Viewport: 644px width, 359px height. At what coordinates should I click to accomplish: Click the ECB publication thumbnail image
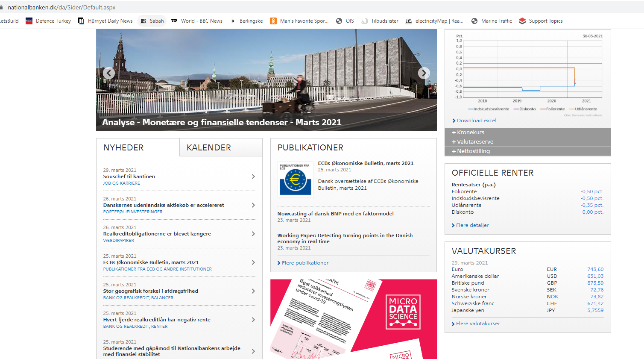pyautogui.click(x=295, y=179)
